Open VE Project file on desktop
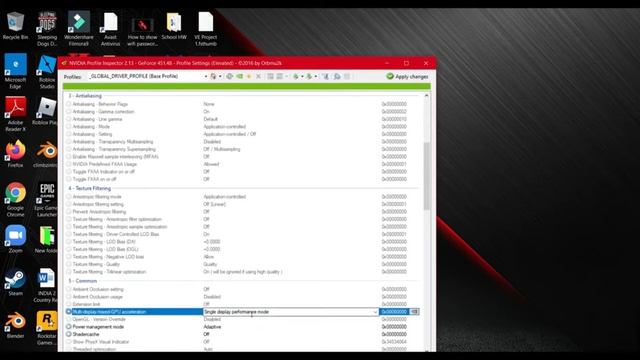The height and width of the screenshot is (360, 640). 206,29
